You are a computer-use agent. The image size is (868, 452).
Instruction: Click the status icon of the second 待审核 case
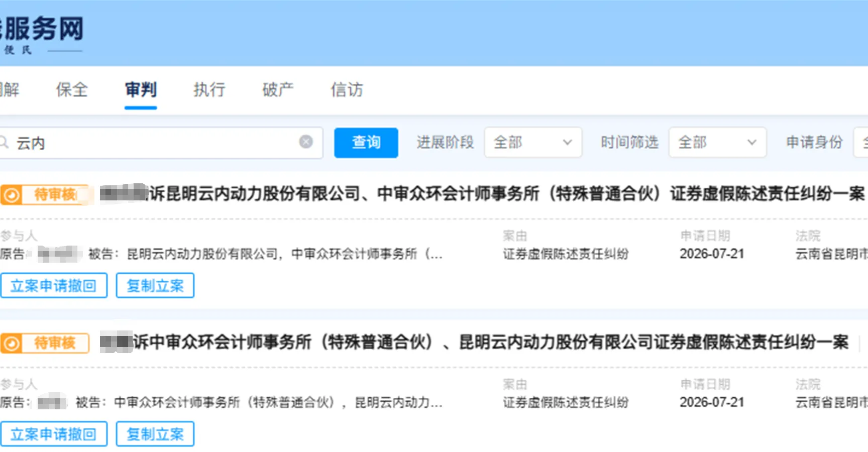pos(11,343)
